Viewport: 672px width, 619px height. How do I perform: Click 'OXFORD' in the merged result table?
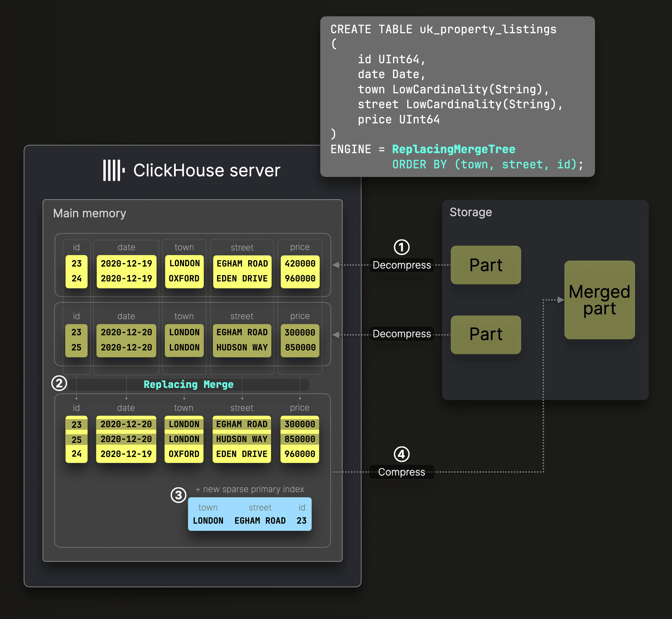[184, 454]
